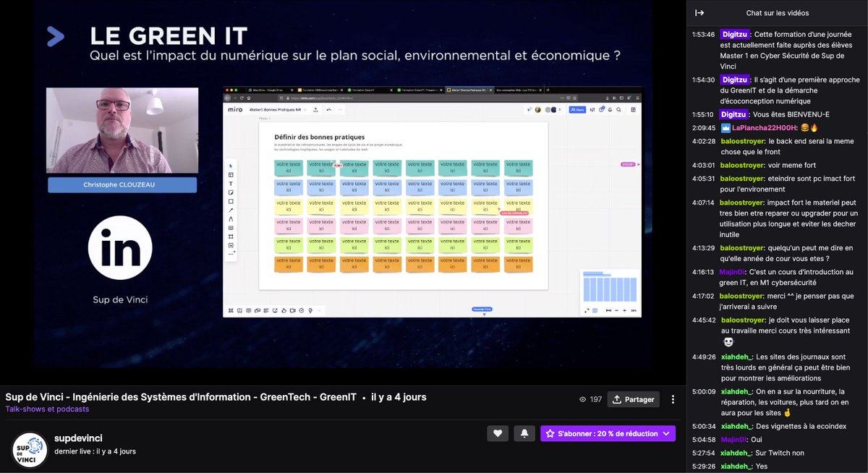Click the crown badge next to LaPlancha22H00H
Screen dimensions: 868x473
click(726, 128)
